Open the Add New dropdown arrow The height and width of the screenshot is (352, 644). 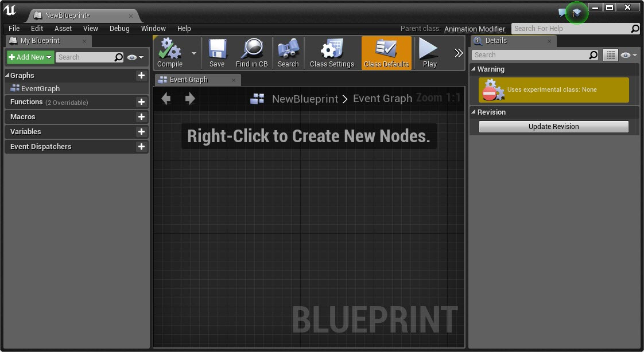pyautogui.click(x=49, y=57)
